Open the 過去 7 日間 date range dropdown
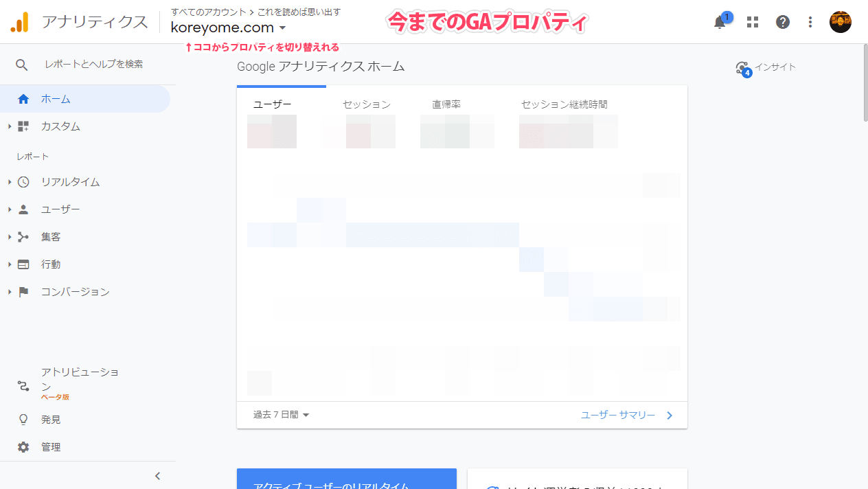The height and width of the screenshot is (489, 868). coord(282,415)
